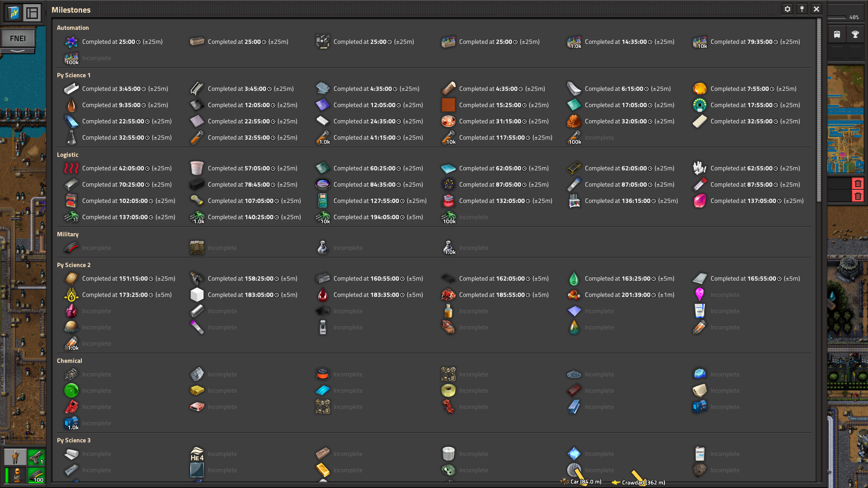The height and width of the screenshot is (488, 868).
Task: Click the Chemical 1.0k incomplete milestone icon
Action: [71, 423]
